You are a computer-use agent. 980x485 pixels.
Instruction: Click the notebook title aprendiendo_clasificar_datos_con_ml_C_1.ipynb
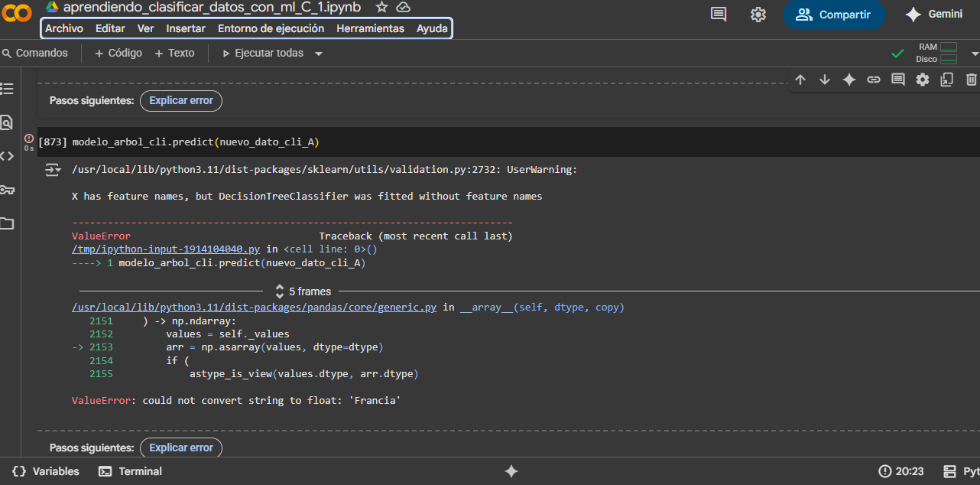click(x=213, y=7)
